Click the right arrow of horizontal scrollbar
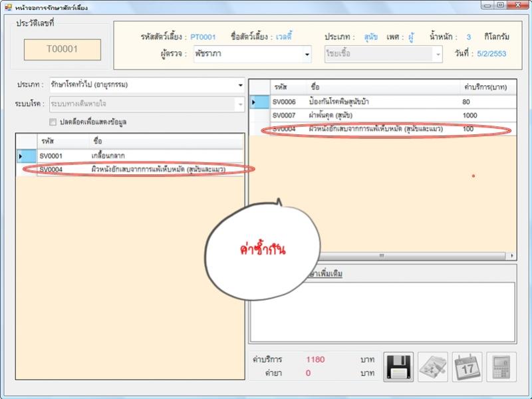The height and width of the screenshot is (399, 532). pyautogui.click(x=512, y=255)
